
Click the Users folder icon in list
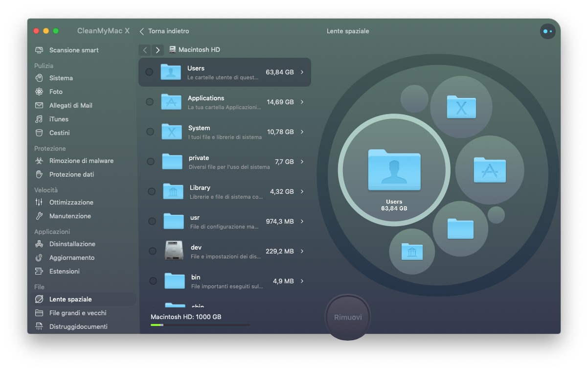tap(171, 72)
